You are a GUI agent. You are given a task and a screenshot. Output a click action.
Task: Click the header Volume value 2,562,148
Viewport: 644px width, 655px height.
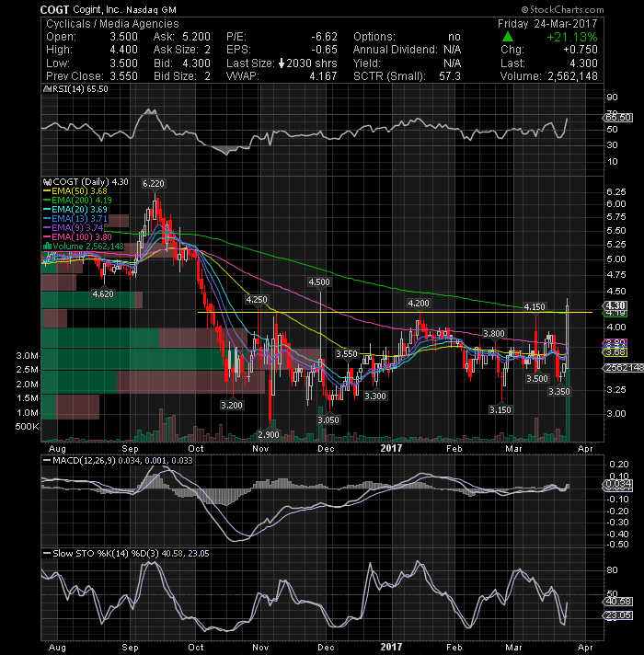coord(572,76)
